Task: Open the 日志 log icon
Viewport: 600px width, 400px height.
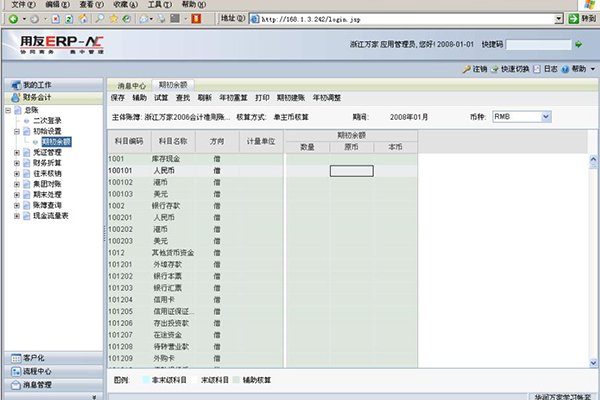Action: pos(537,69)
